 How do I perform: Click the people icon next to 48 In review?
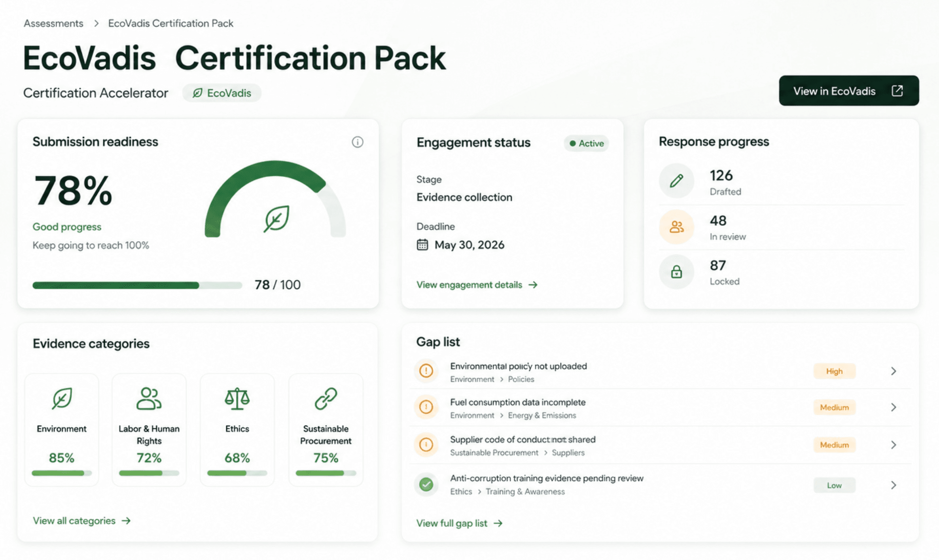(676, 227)
